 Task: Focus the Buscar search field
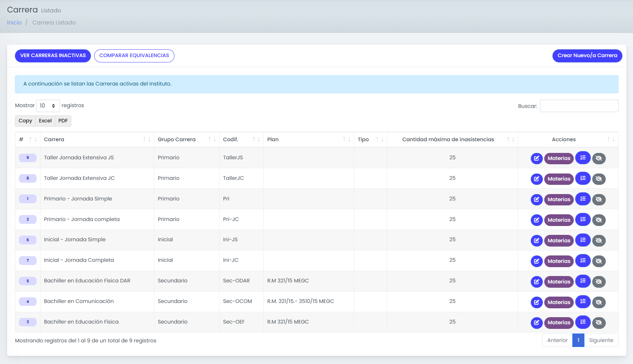[579, 106]
